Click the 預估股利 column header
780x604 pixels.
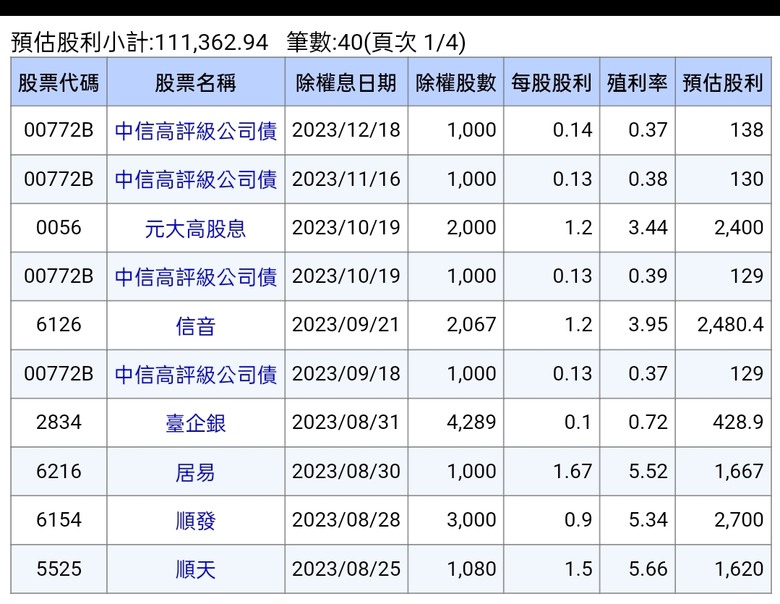(723, 83)
